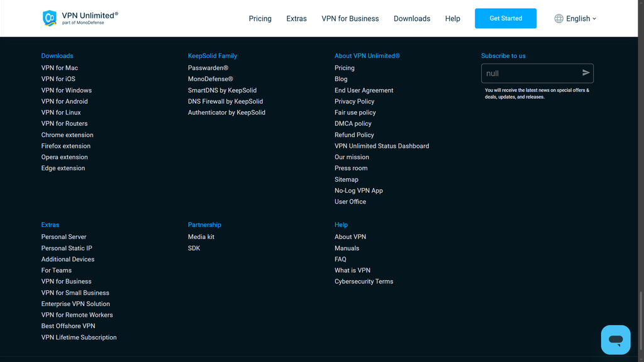Click the globe language icon
Screen dimensions: 644x362
558,18
